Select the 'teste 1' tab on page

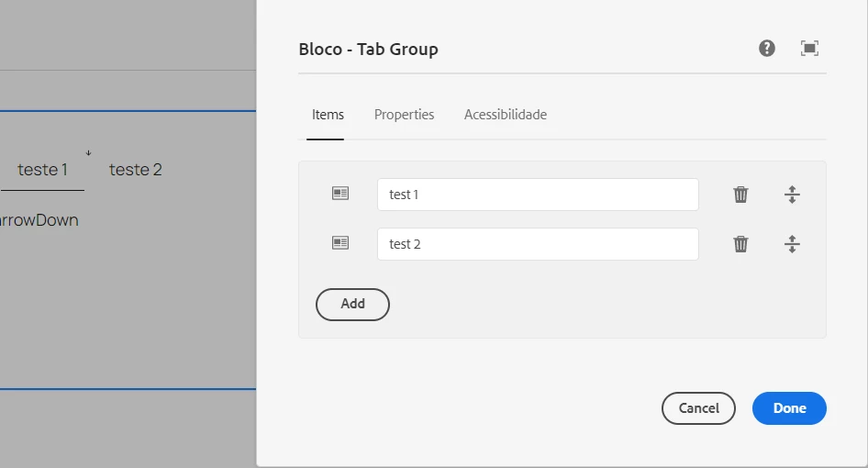(x=43, y=170)
